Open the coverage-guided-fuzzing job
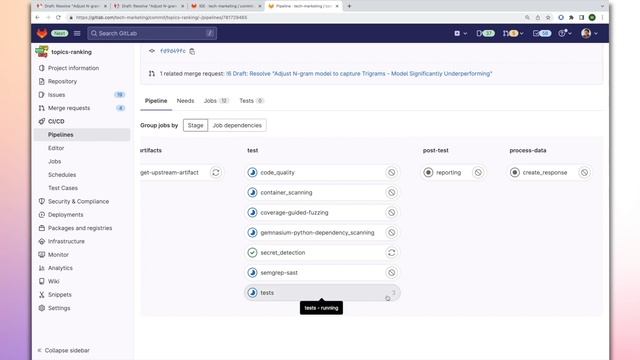 pyautogui.click(x=294, y=213)
